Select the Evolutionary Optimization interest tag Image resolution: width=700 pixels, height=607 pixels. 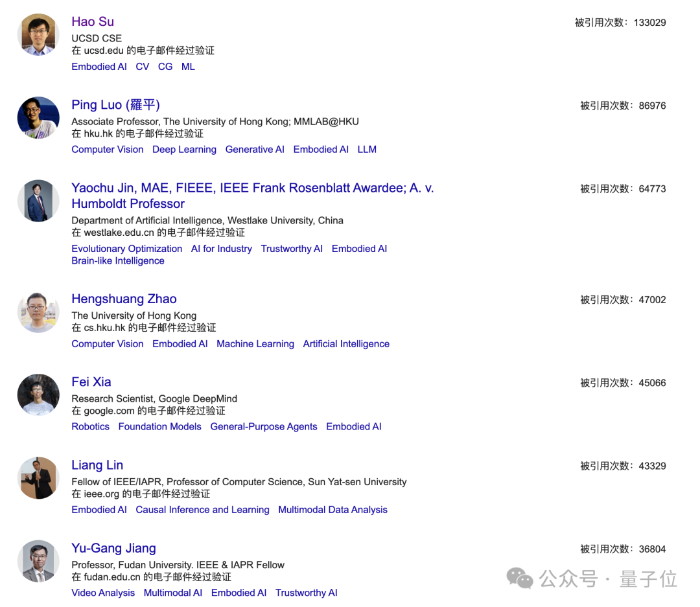[x=127, y=249]
